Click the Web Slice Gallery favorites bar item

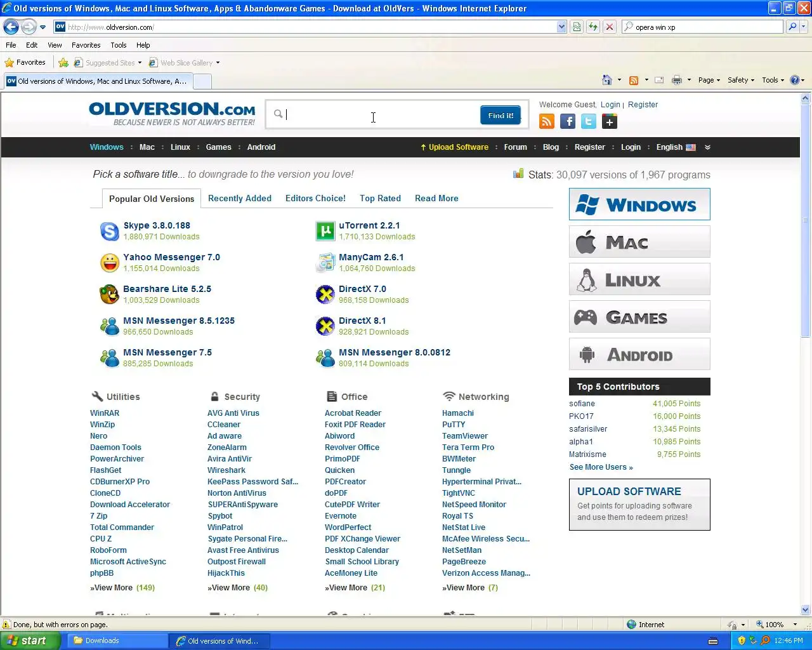click(184, 62)
